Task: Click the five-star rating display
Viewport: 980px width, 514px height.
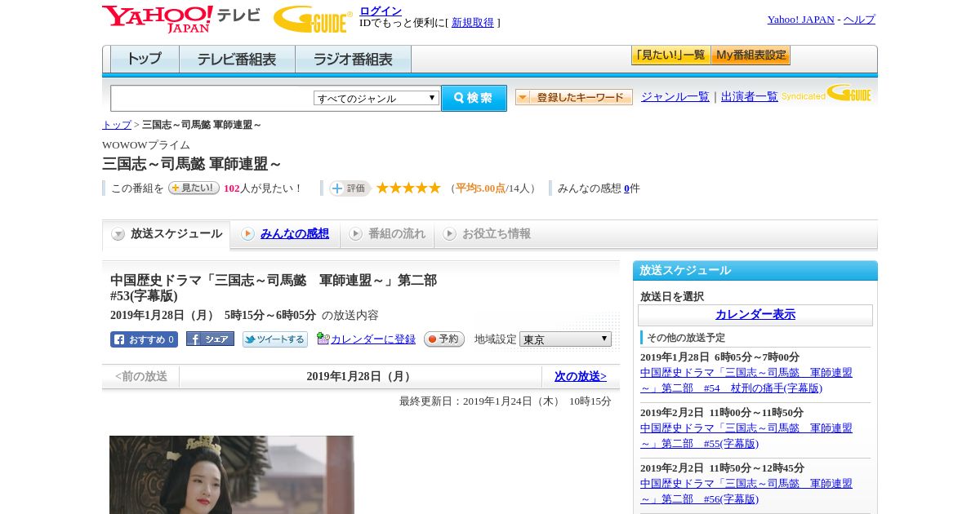Action: (408, 188)
